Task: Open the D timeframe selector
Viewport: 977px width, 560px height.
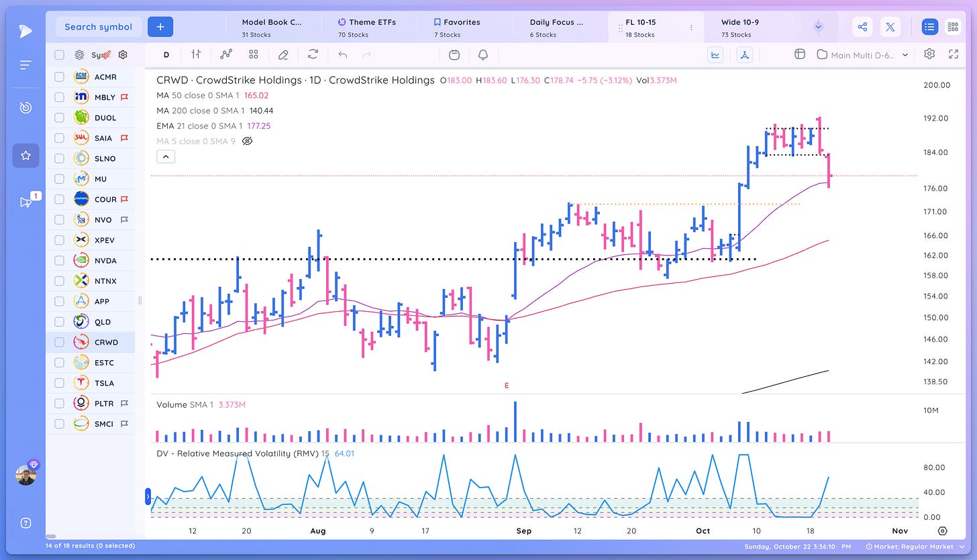Action: tap(166, 54)
